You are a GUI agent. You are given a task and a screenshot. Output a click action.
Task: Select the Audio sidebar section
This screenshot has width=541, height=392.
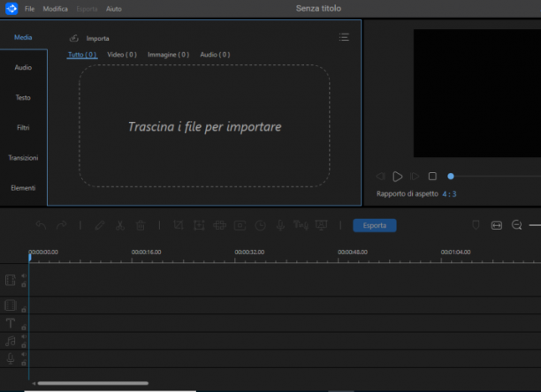click(23, 67)
